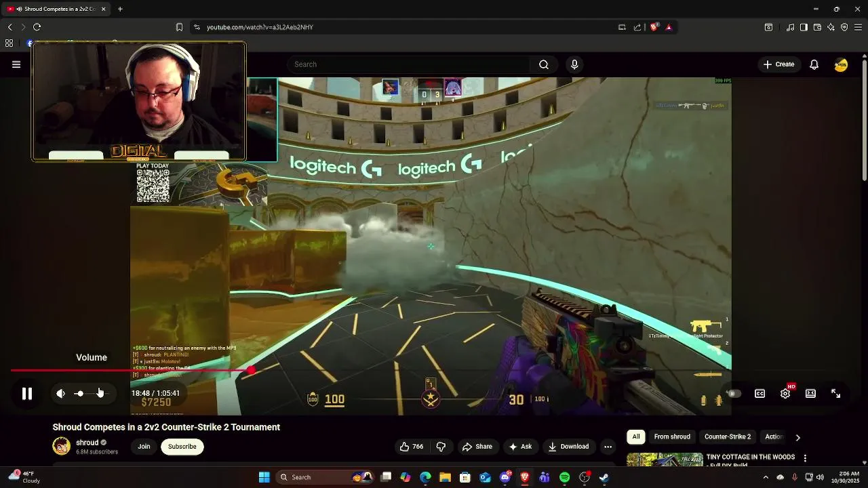Select the From shroud filter chip
868x488 pixels.
672,437
